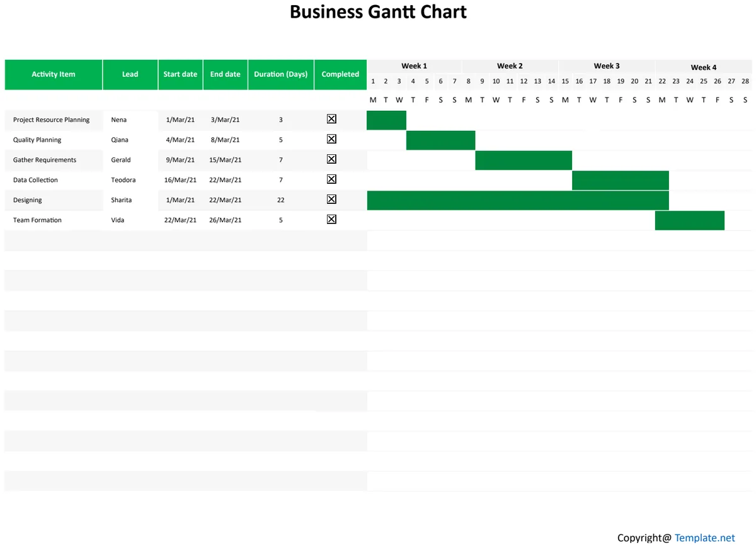Screen dimensions: 756x547
Task: Select start date '16/Mar/21'
Action: point(180,180)
